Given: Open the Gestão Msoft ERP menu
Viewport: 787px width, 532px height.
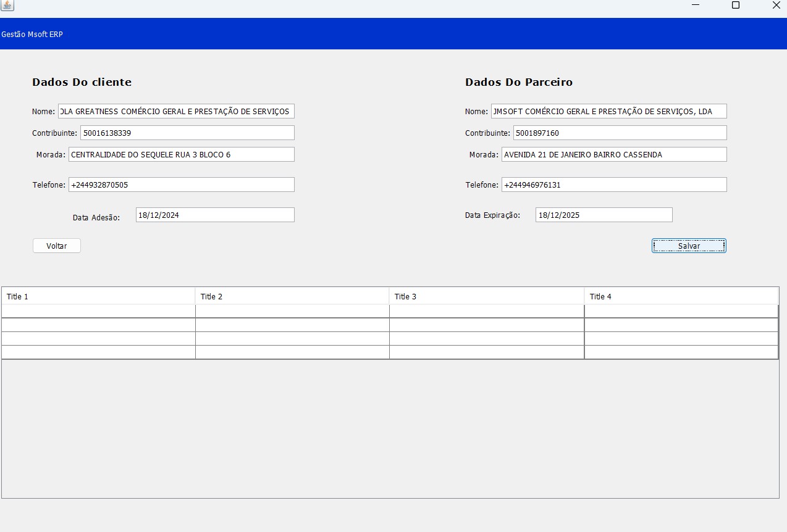Looking at the screenshot, I should coord(32,35).
